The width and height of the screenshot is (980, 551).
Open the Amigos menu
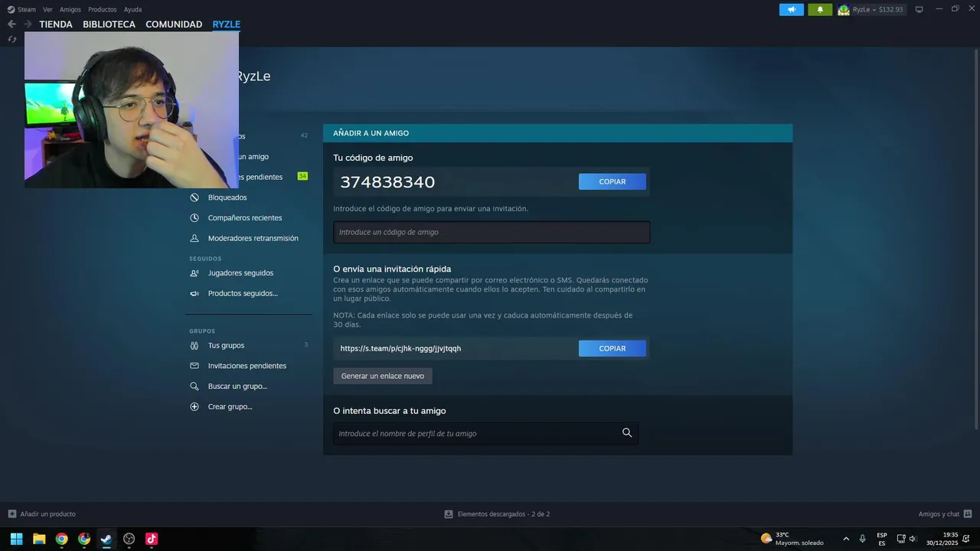(x=70, y=9)
